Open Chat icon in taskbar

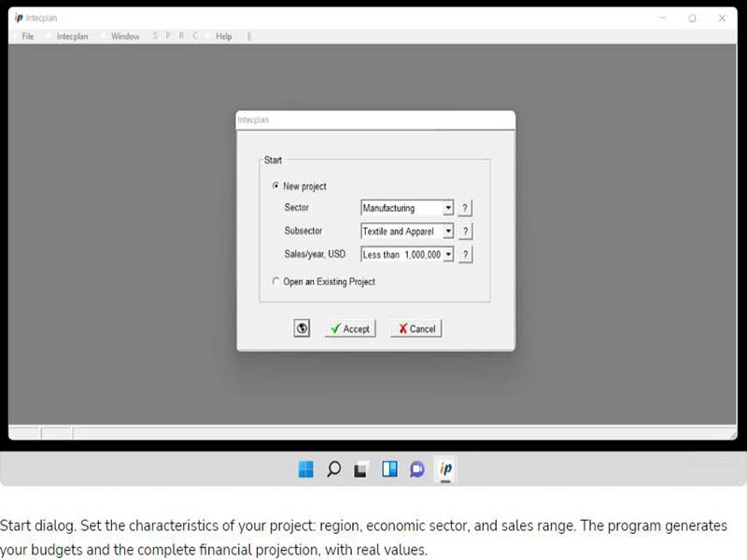(417, 469)
